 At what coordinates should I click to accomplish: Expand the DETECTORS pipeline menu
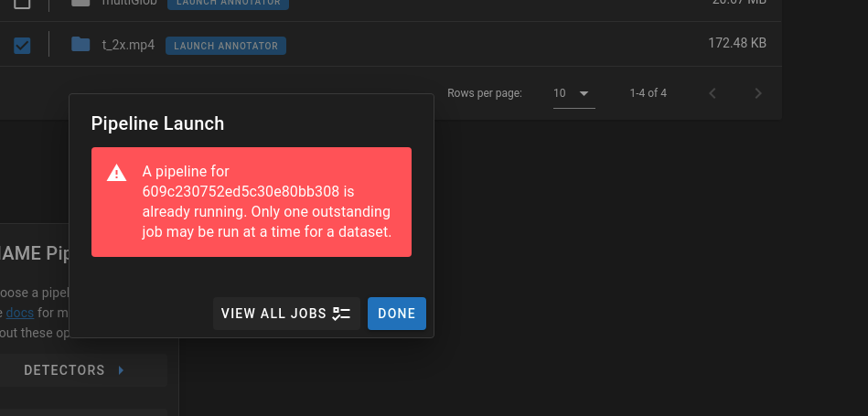[x=75, y=370]
